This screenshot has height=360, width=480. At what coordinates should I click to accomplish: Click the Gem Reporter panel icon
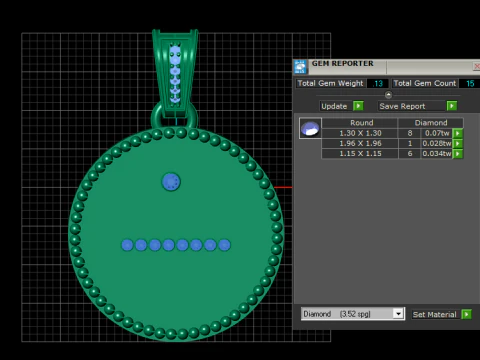300,67
